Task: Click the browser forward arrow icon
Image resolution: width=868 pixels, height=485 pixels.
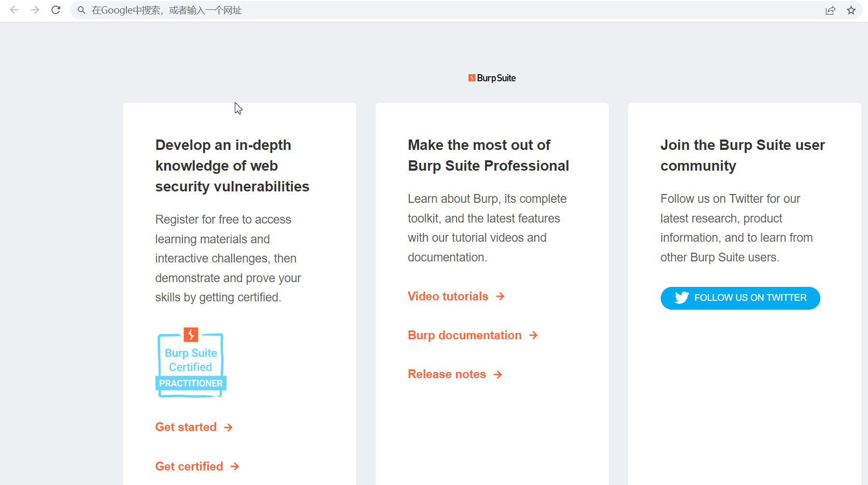Action: 35,10
